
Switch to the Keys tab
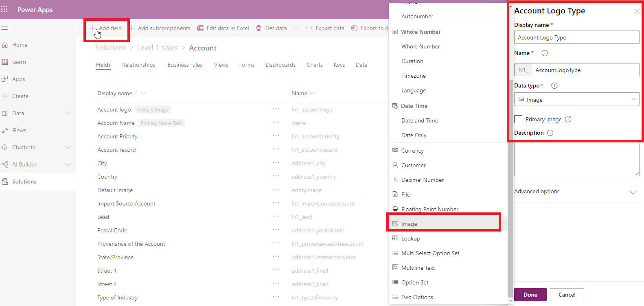pyautogui.click(x=339, y=65)
